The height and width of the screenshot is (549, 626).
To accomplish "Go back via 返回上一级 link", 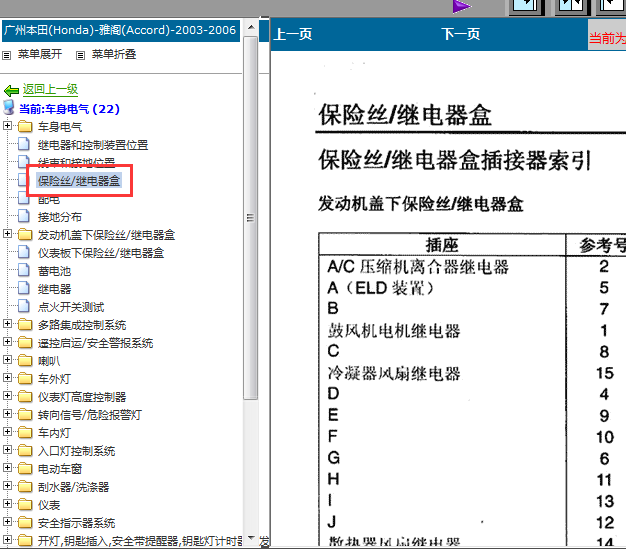I will pyautogui.click(x=50, y=89).
